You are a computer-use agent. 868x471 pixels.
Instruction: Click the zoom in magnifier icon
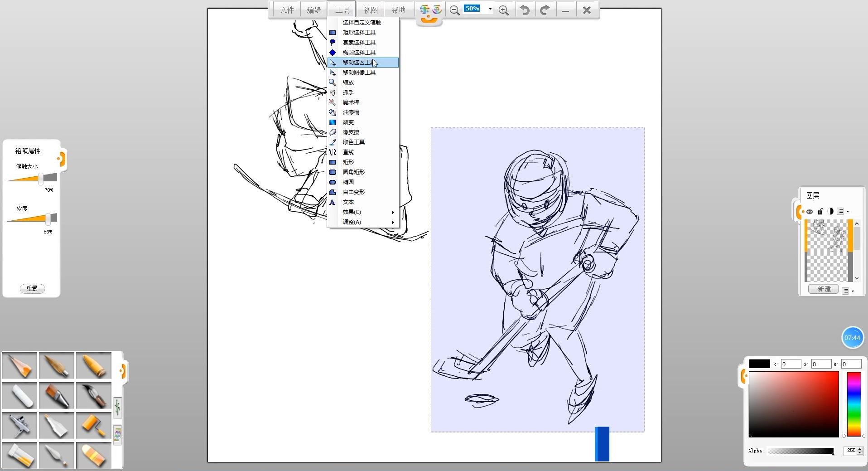click(503, 10)
